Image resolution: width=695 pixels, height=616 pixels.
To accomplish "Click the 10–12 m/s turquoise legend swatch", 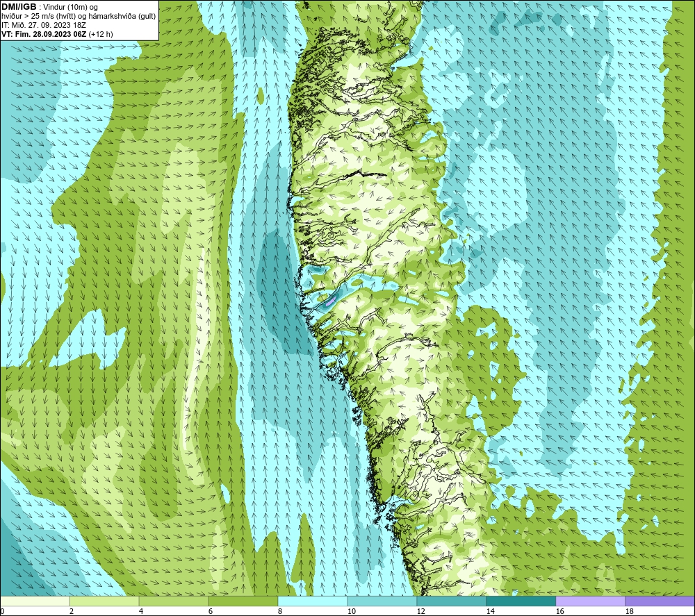I will click(x=382, y=601).
